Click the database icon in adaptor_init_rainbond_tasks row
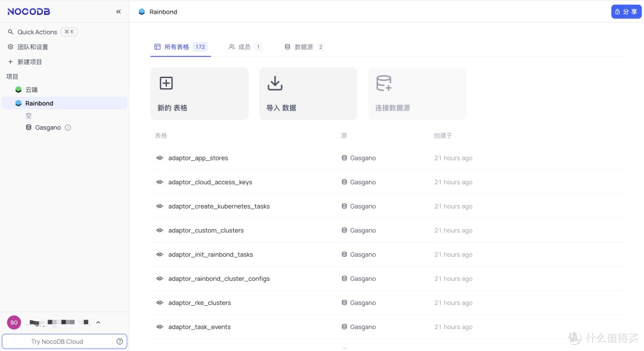The image size is (644, 351). (x=344, y=254)
